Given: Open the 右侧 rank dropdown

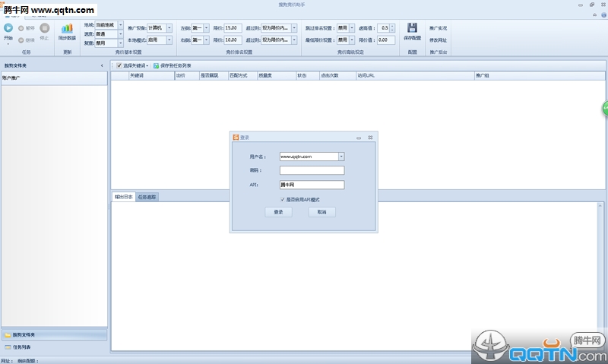Looking at the screenshot, I should tap(206, 40).
